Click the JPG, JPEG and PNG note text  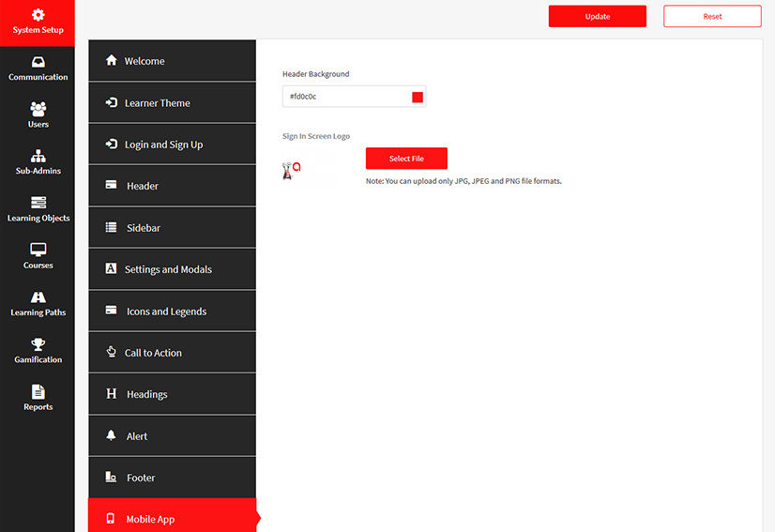click(x=463, y=181)
